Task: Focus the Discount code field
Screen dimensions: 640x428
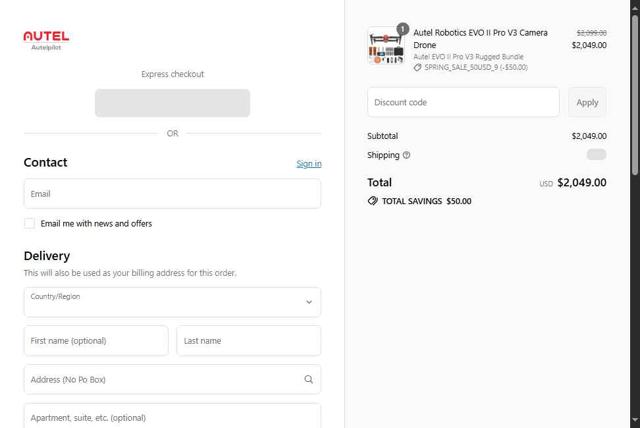Action: [x=463, y=102]
